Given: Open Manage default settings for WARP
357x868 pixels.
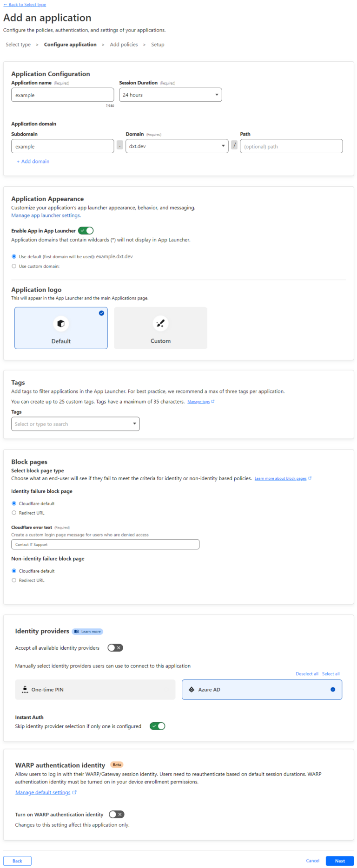Looking at the screenshot, I should pos(43,792).
